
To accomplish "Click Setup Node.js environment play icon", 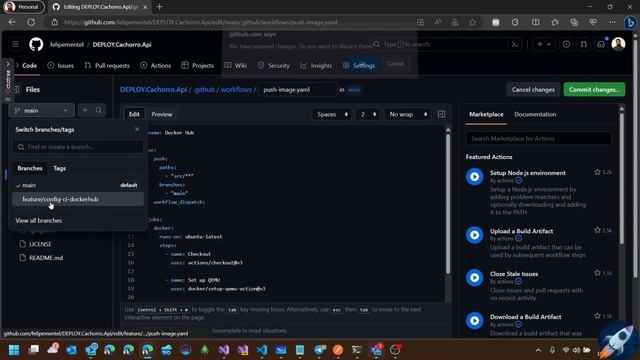I will tap(474, 177).
